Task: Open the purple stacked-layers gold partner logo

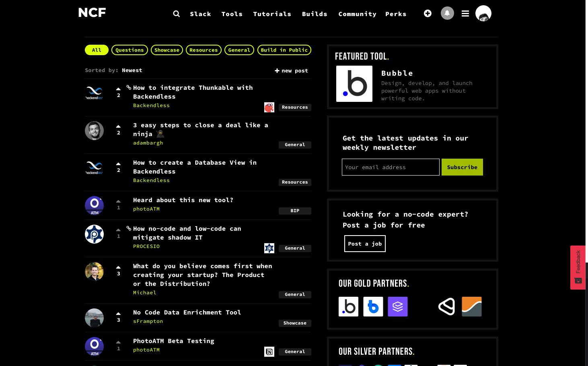Action: point(398,306)
